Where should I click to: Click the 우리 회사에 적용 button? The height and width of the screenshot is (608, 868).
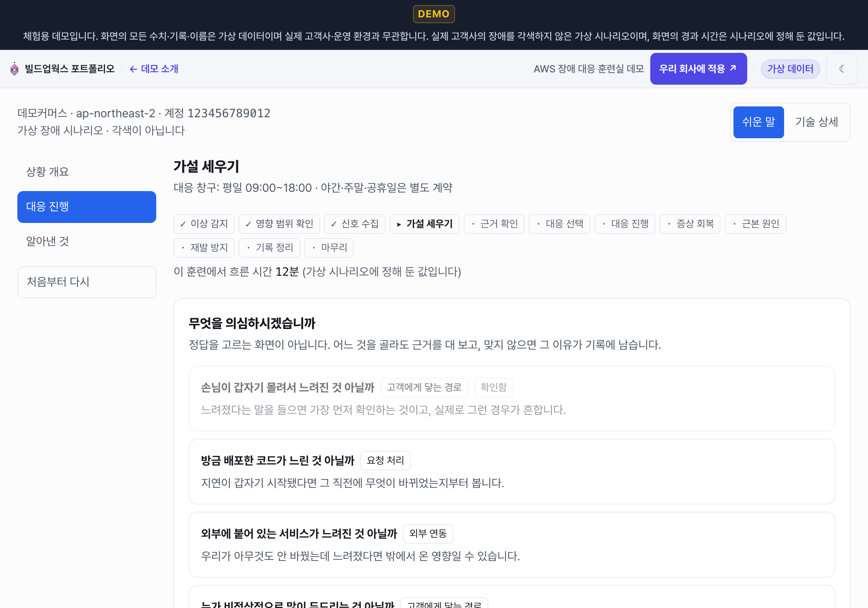point(698,69)
